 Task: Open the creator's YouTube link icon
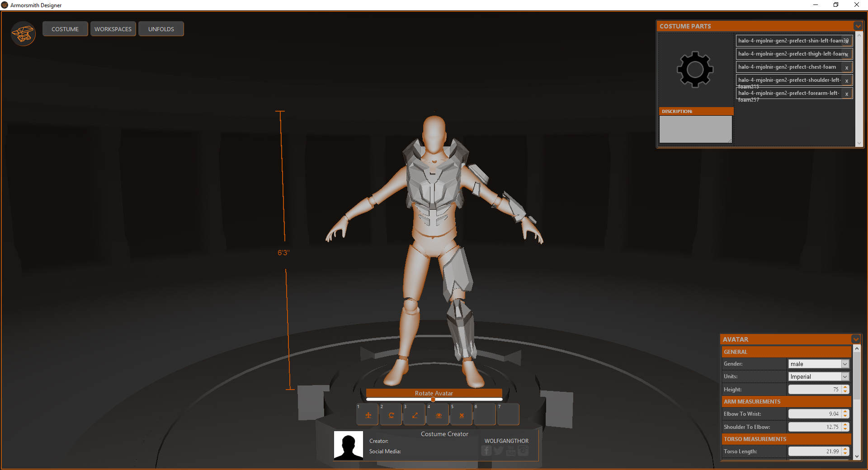[511, 451]
